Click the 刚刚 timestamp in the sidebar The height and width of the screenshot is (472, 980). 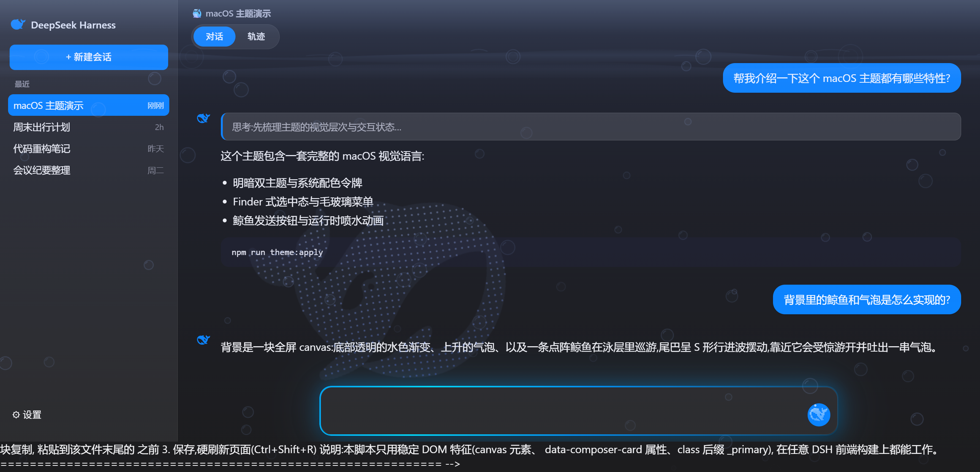tap(155, 105)
